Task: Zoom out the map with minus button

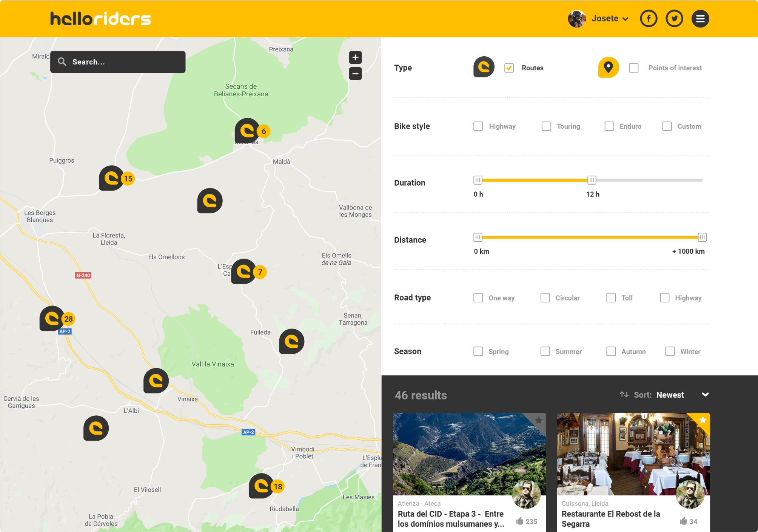Action: click(x=355, y=74)
